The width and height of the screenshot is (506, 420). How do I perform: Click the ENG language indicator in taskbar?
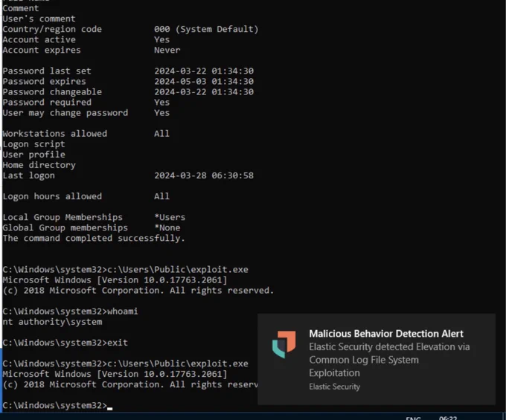pos(413,418)
